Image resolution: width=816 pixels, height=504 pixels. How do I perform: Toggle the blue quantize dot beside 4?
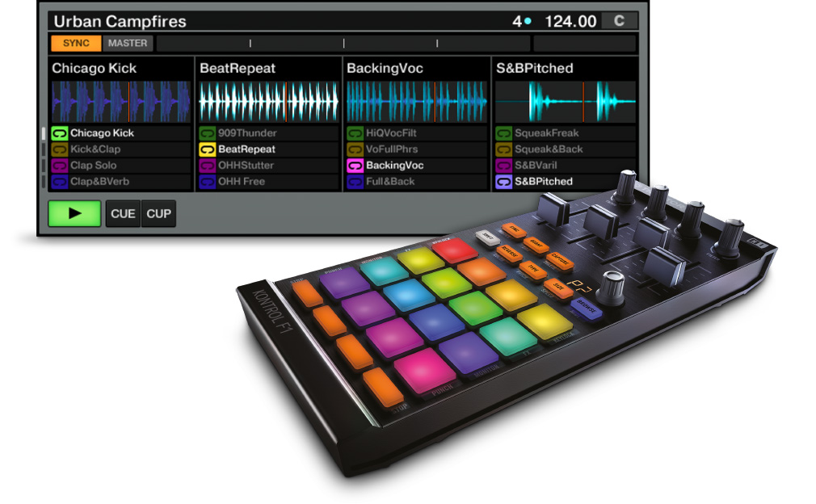528,22
